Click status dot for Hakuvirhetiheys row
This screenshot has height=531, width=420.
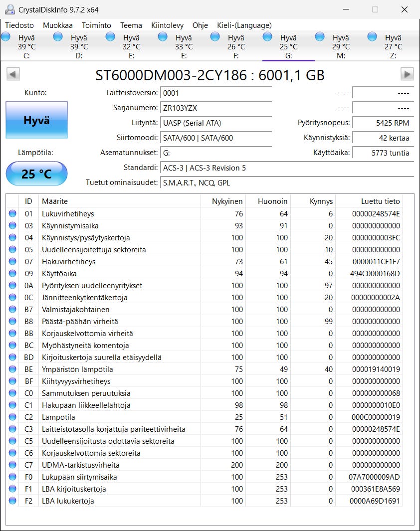tap(12, 261)
